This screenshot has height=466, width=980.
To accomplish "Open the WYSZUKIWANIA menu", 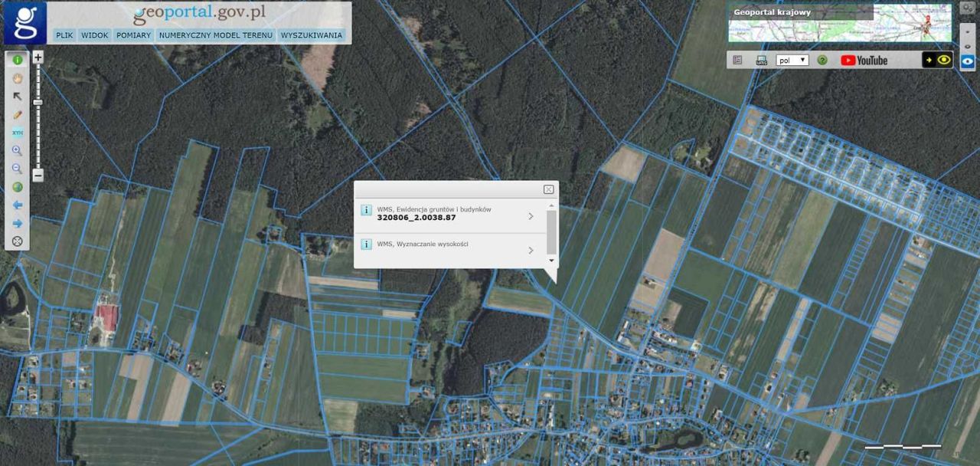I will coord(312,35).
